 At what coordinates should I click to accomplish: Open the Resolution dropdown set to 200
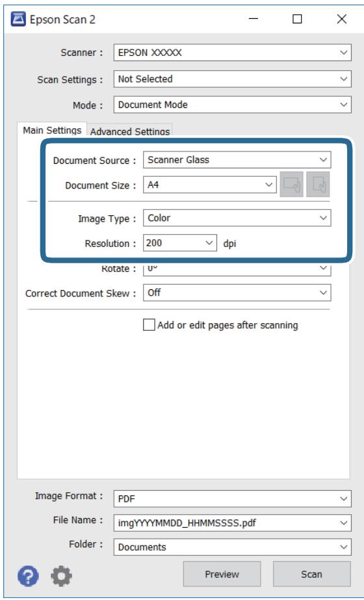coord(180,243)
